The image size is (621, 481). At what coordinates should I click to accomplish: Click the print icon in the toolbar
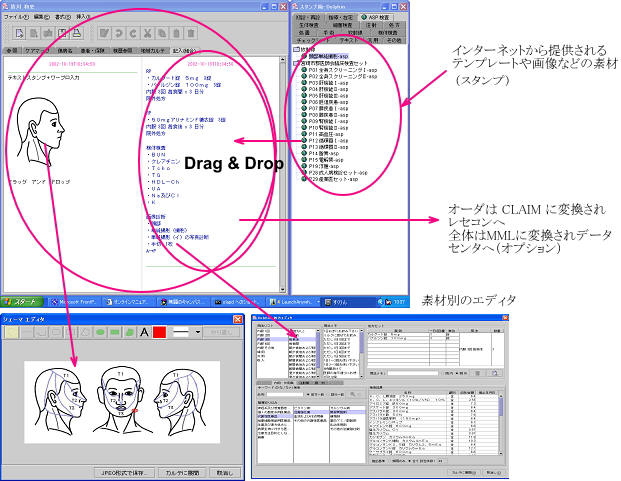pos(78,34)
